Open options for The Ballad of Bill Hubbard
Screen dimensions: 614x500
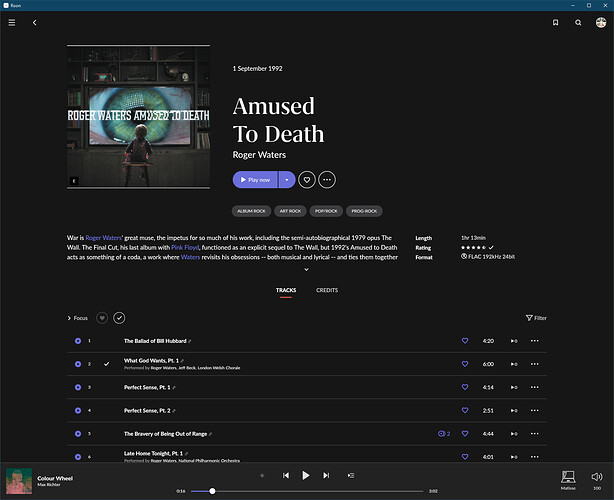tap(535, 341)
